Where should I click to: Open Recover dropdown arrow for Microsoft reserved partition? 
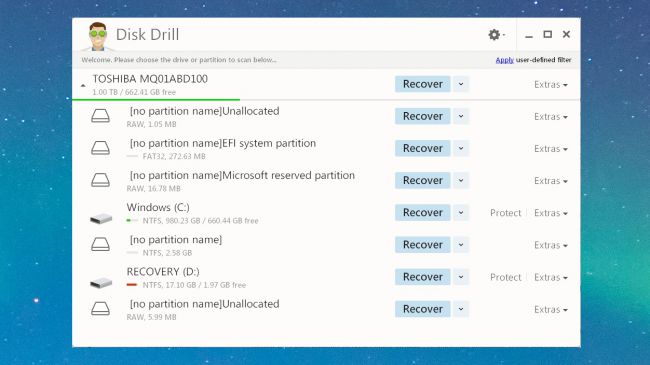[x=461, y=180]
